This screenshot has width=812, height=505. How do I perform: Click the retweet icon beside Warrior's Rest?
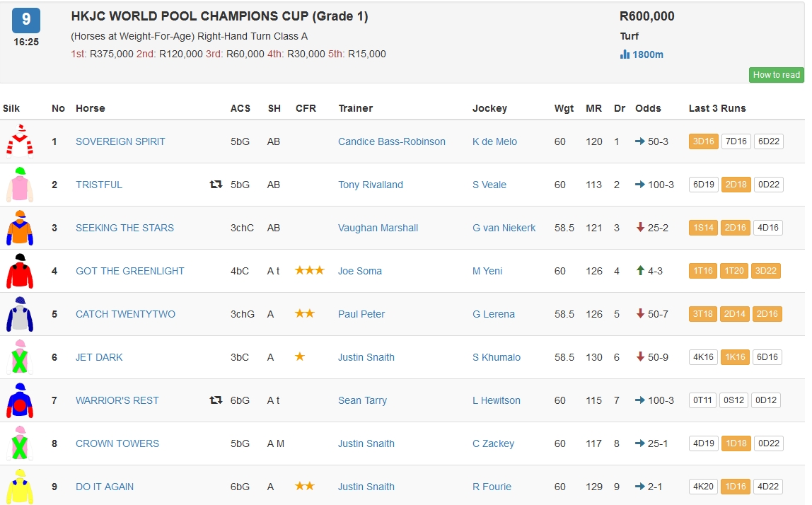pos(216,400)
